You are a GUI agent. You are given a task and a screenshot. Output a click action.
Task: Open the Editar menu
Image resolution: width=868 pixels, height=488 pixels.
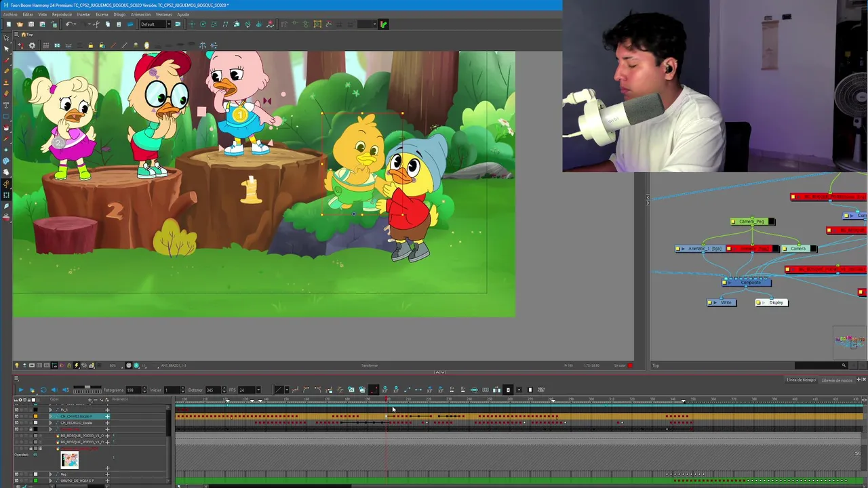click(28, 14)
